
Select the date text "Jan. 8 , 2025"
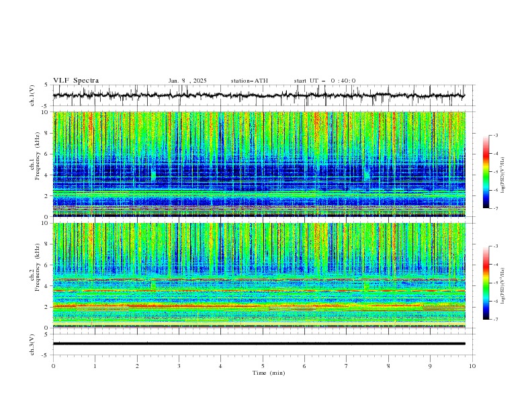(x=187, y=81)
